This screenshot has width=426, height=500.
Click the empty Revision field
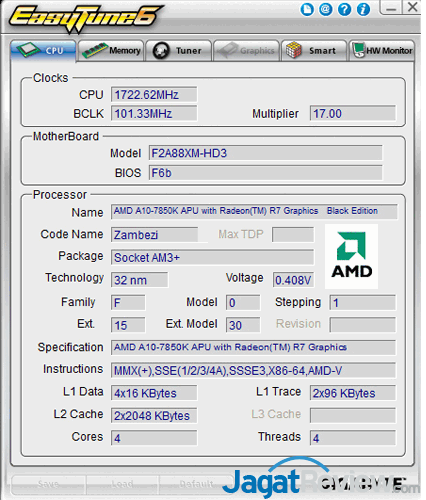tap(363, 325)
